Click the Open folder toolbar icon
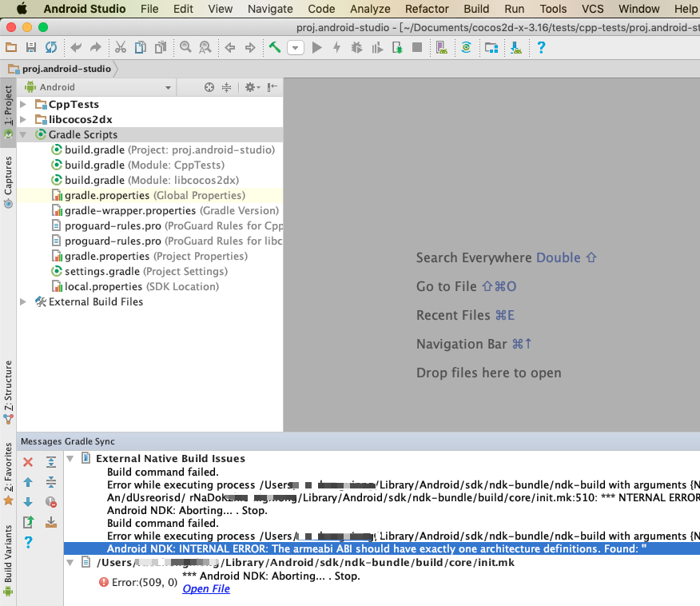 click(x=11, y=47)
